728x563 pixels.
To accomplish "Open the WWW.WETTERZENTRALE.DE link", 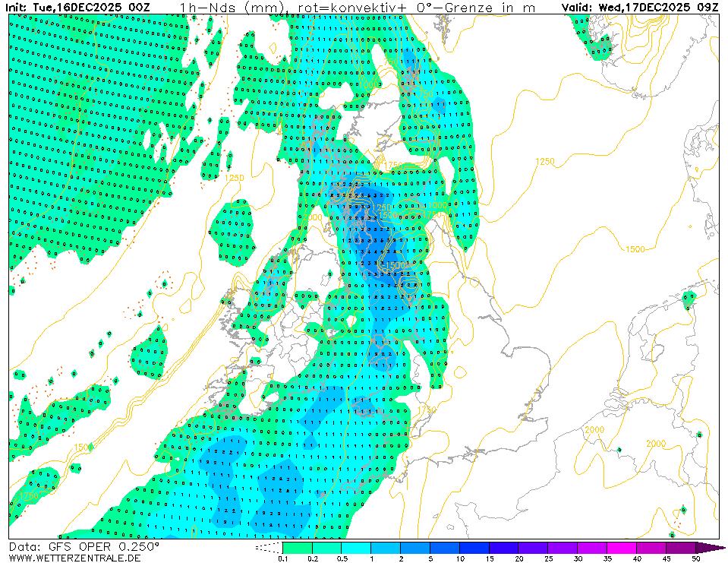I will [x=74, y=558].
